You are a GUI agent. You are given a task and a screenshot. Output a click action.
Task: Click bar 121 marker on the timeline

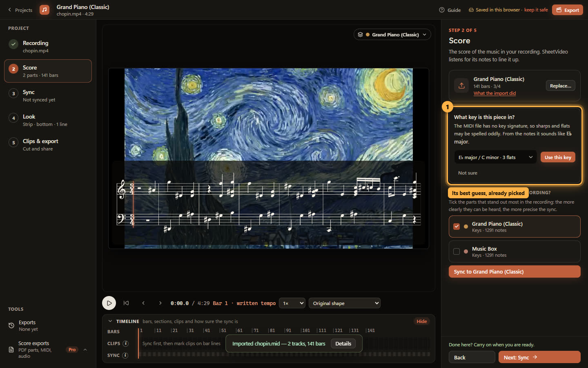pos(338,330)
